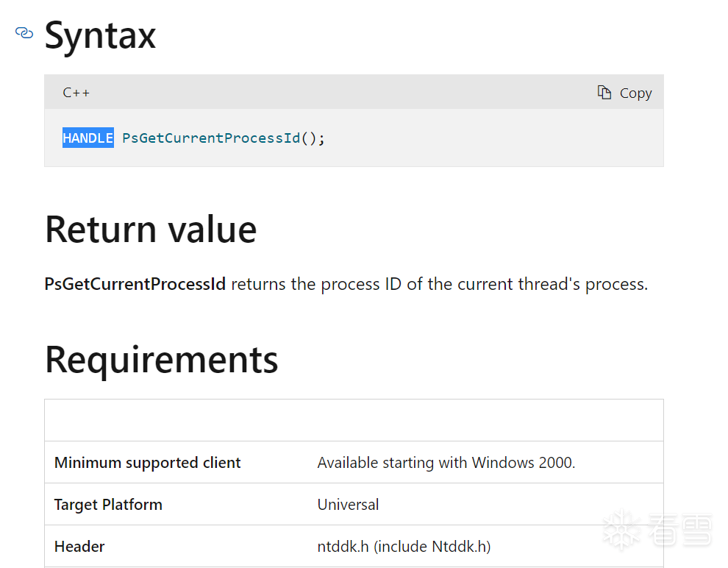Click the Available starting with Windows 2000 text
This screenshot has width=728, height=568.
coord(446,463)
